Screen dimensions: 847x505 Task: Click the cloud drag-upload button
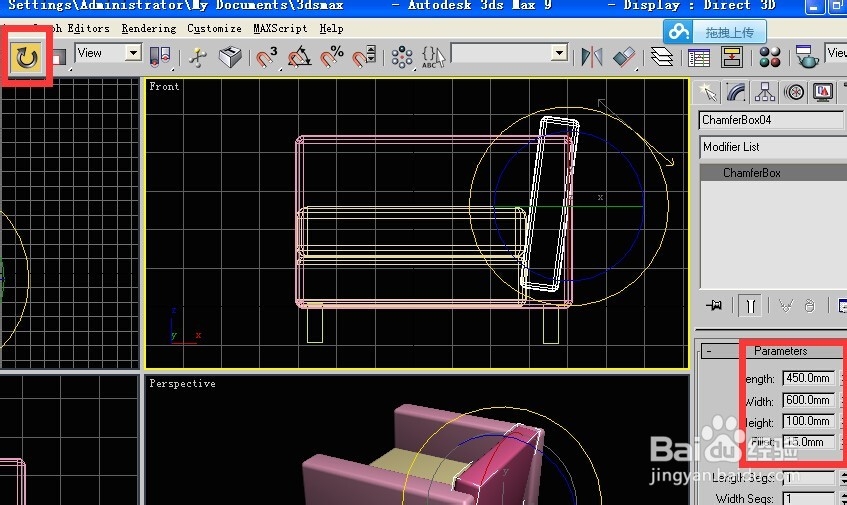click(715, 32)
